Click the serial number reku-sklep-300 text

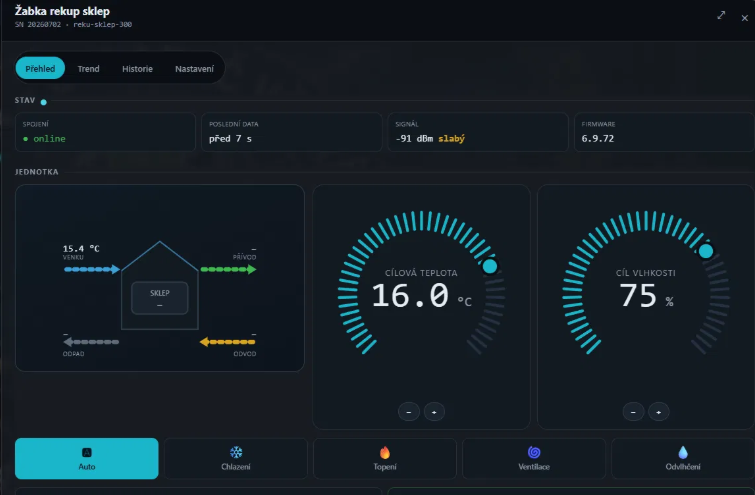click(x=103, y=25)
